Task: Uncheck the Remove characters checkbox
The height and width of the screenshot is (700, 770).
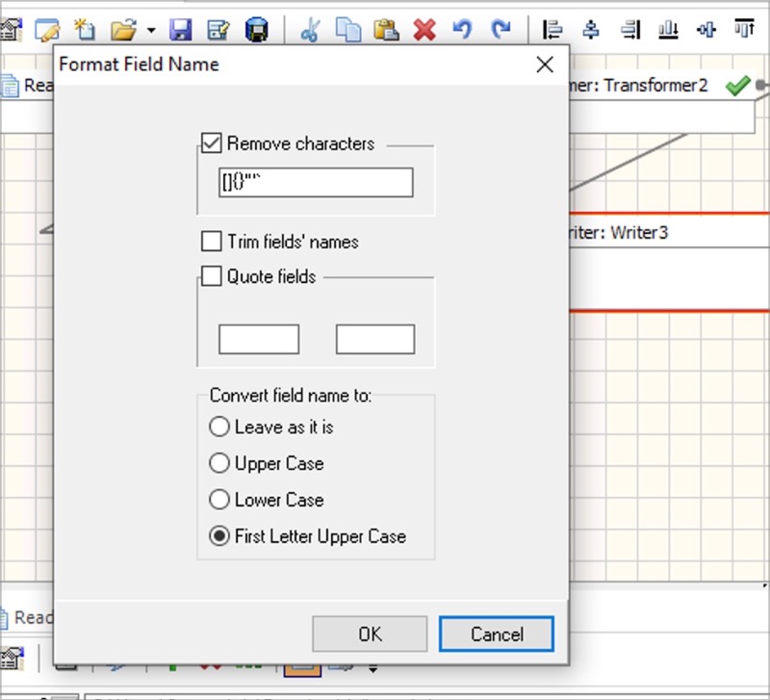Action: (211, 143)
